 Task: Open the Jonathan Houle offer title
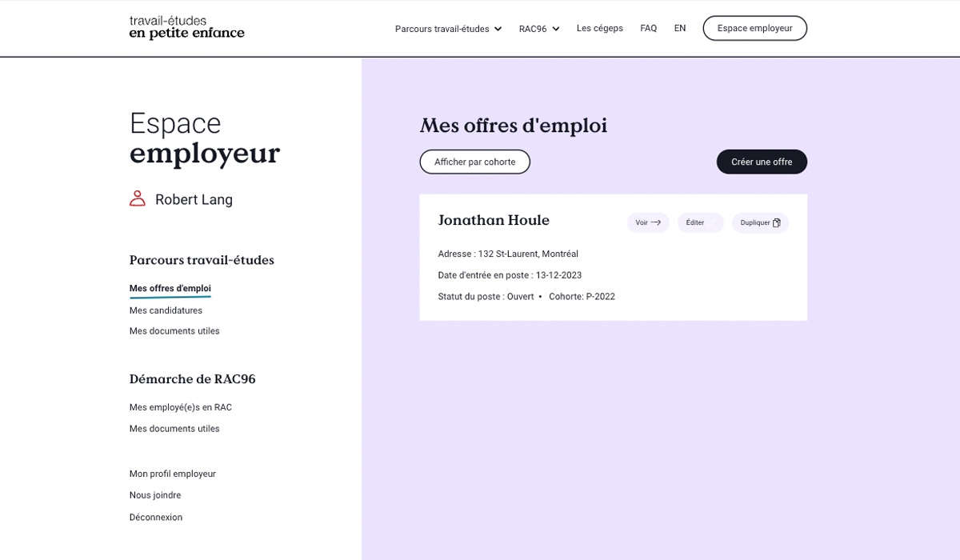coord(494,220)
